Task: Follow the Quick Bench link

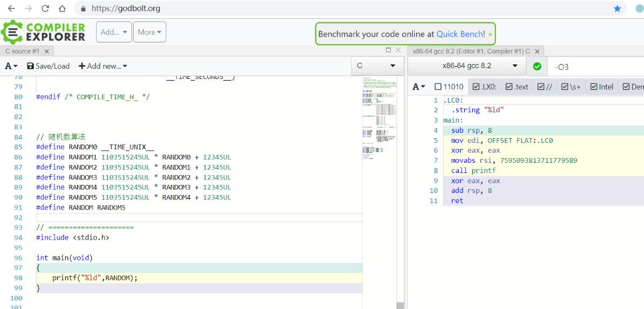Action: pyautogui.click(x=460, y=34)
